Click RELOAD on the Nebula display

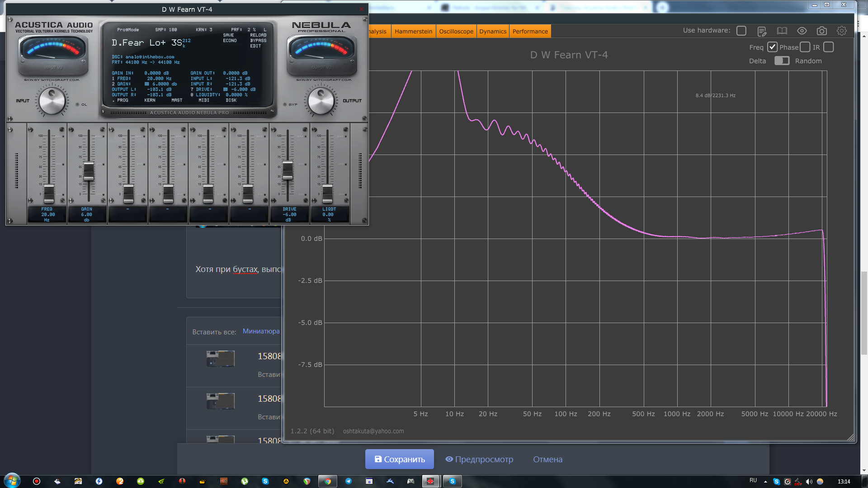pos(258,35)
